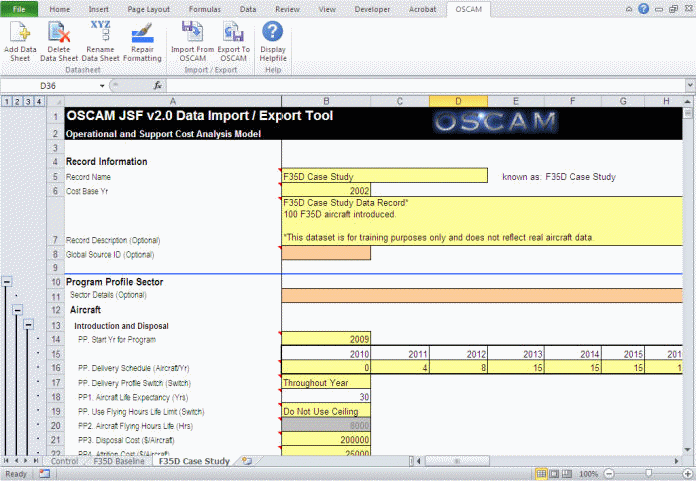Go to last sheet tab arrow
This screenshot has height=481, width=696.
click(x=36, y=461)
